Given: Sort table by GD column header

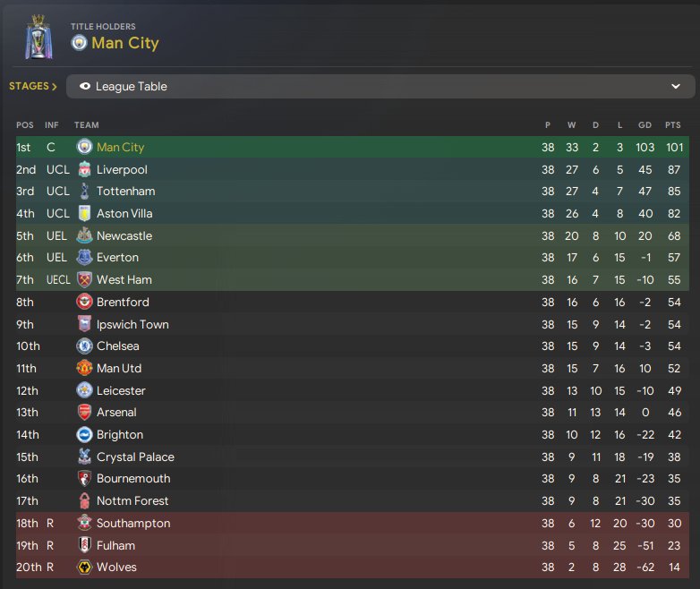Looking at the screenshot, I should click(x=643, y=124).
